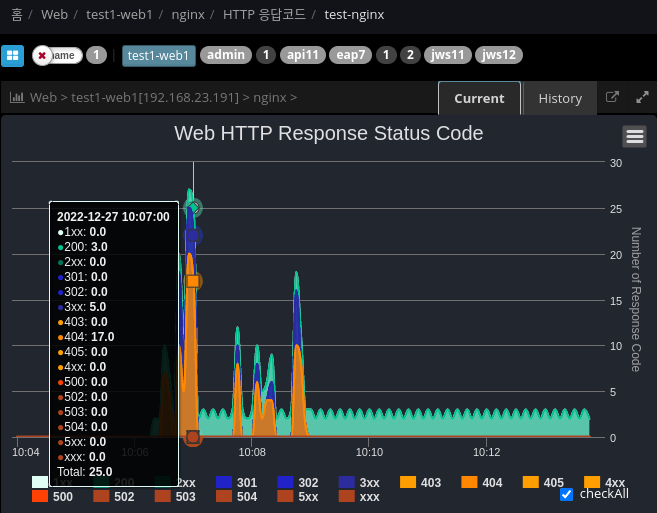657x513 pixels.
Task: Select the Current tab
Action: tap(479, 98)
